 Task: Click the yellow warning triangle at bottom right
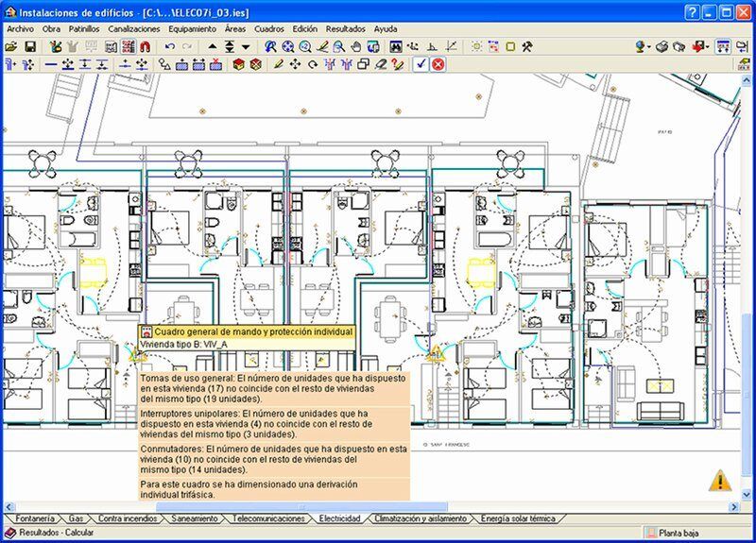(720, 481)
